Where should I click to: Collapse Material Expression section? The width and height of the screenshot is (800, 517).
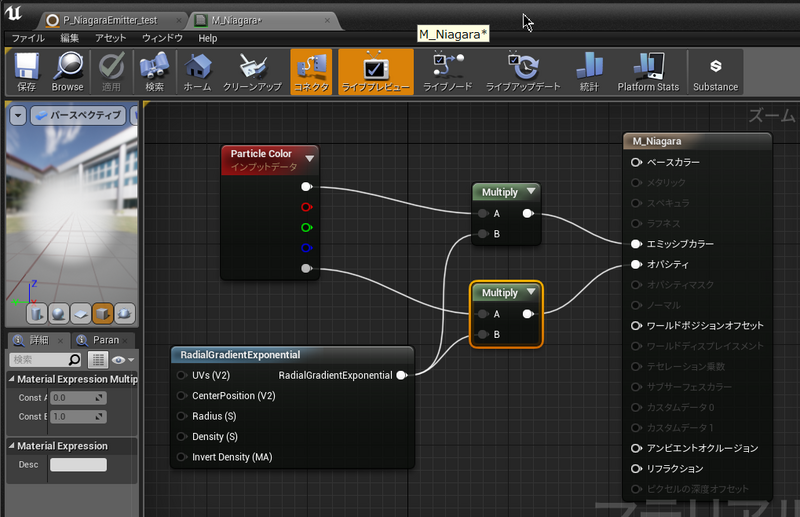[x=12, y=446]
